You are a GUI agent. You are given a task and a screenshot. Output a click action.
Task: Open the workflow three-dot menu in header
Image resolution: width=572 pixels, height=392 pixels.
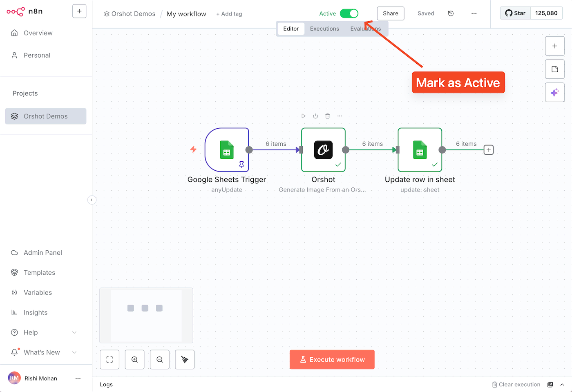point(474,13)
